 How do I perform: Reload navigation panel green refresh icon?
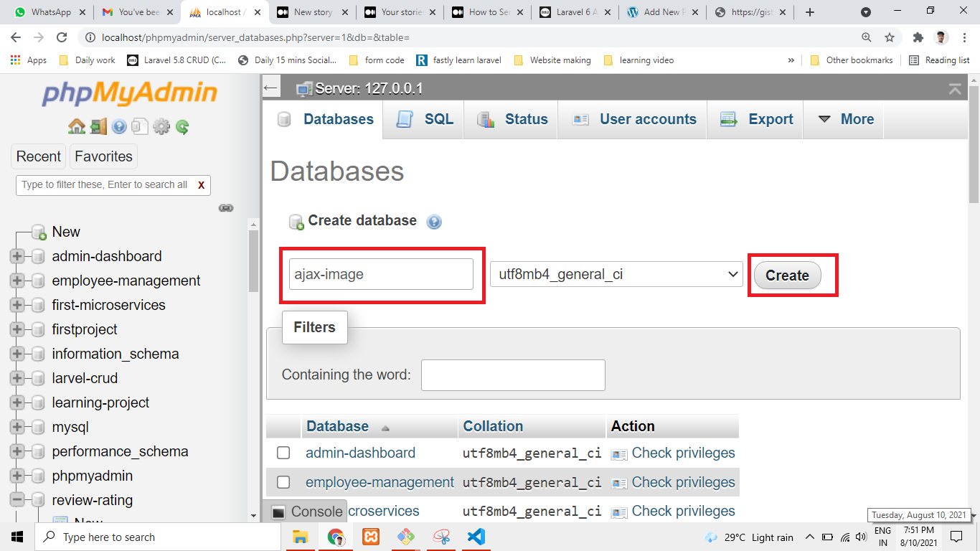pos(182,127)
